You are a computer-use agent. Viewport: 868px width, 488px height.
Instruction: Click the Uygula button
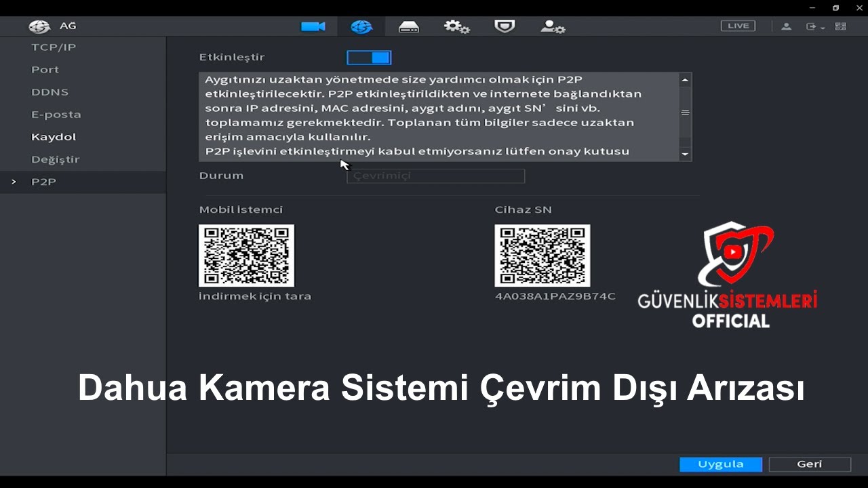click(x=721, y=464)
